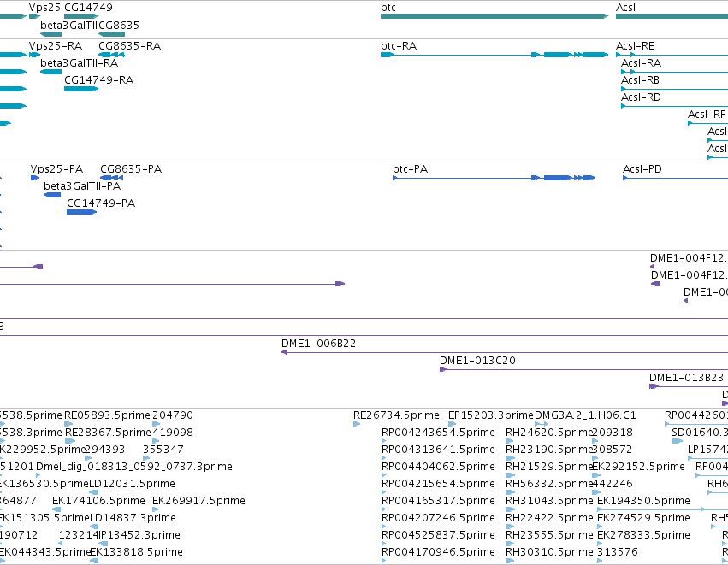Select the beta3GalTII-PA protein label

point(82,186)
